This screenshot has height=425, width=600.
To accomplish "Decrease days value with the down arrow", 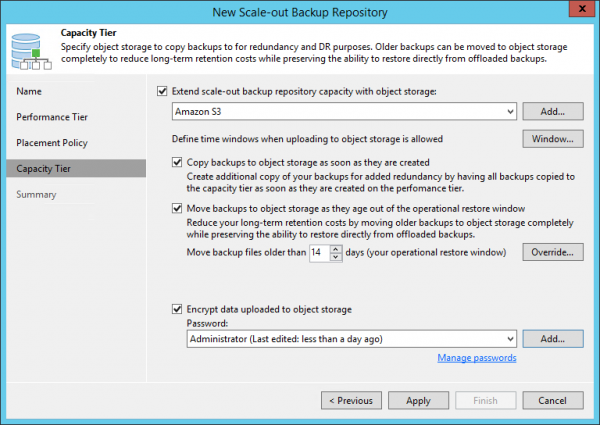I will tap(335, 258).
